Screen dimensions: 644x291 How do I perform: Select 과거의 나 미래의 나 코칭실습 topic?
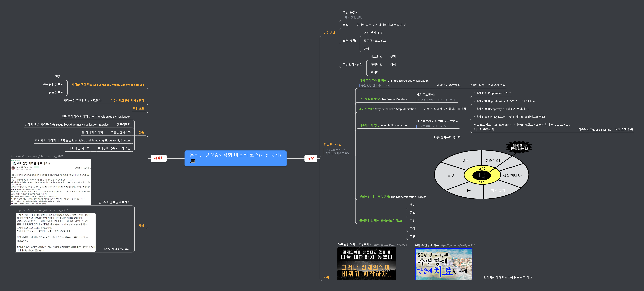(x=82, y=140)
